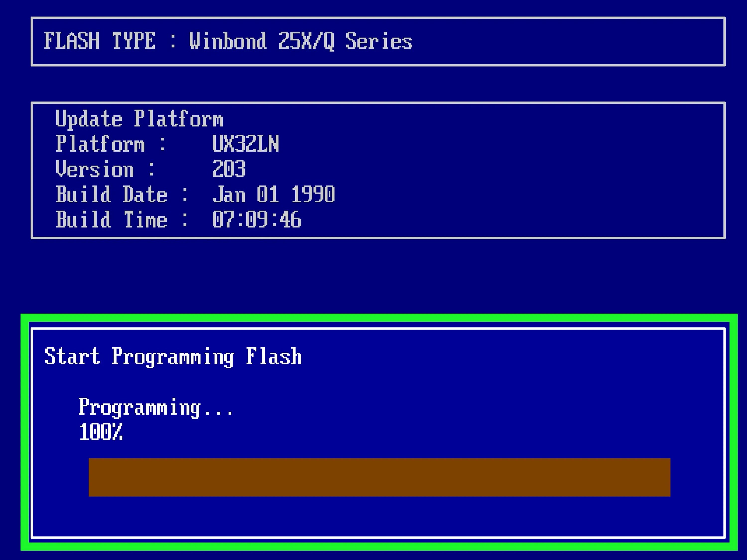Click the Winbond 25X/Q Series text

pyautogui.click(x=301, y=41)
